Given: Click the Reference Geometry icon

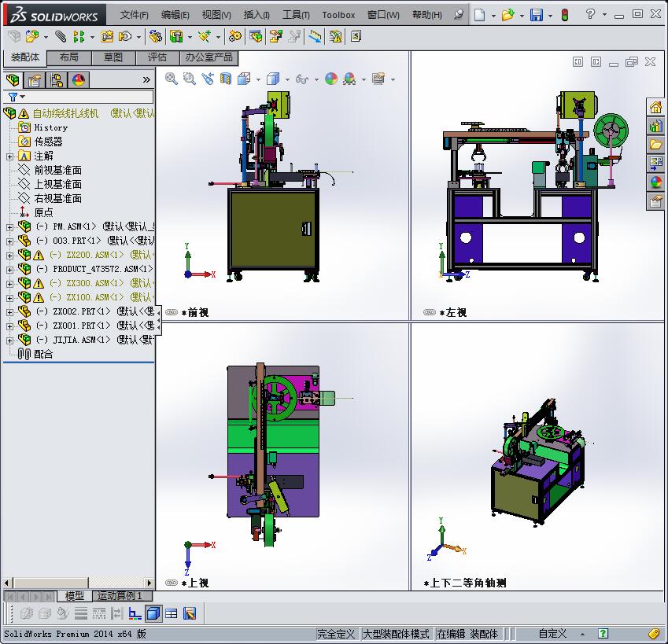Looking at the screenshot, I should tap(205, 37).
